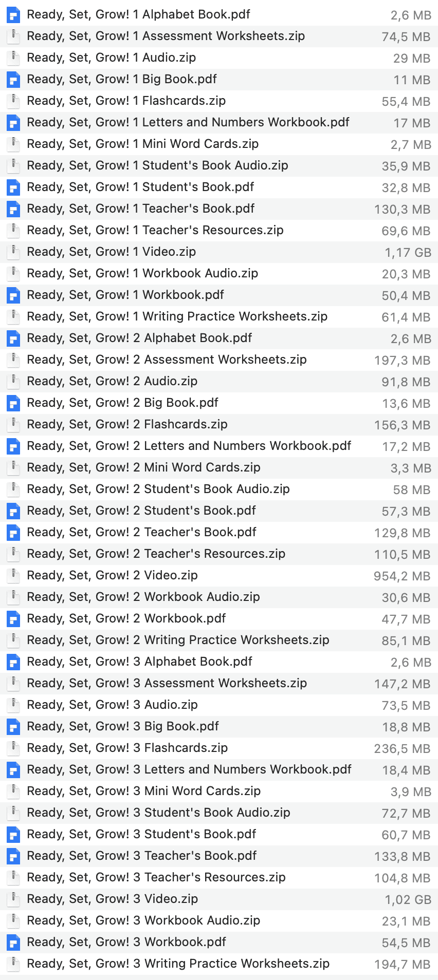Click zip icon of 1 Flashcards.zip
438x980 pixels.
coord(13,101)
